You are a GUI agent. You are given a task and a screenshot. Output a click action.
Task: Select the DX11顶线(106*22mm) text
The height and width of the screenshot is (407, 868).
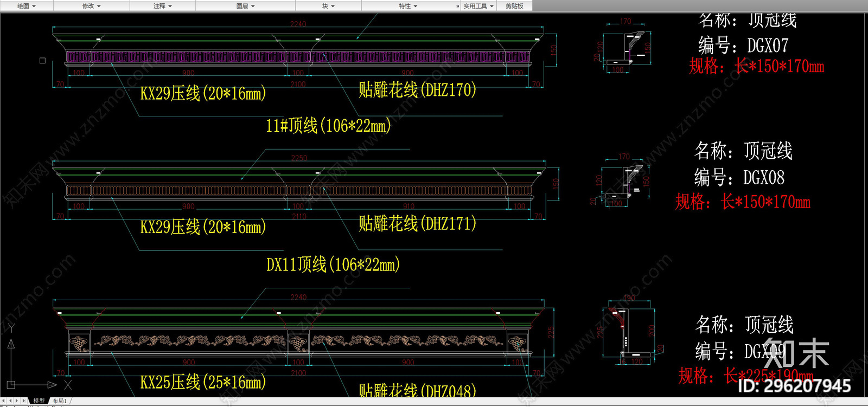coord(333,264)
